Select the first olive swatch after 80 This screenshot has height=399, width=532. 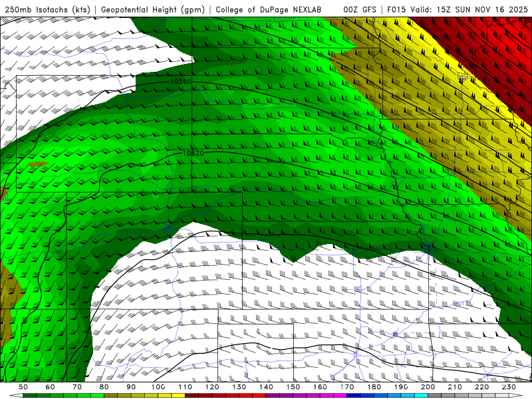click(x=111, y=396)
